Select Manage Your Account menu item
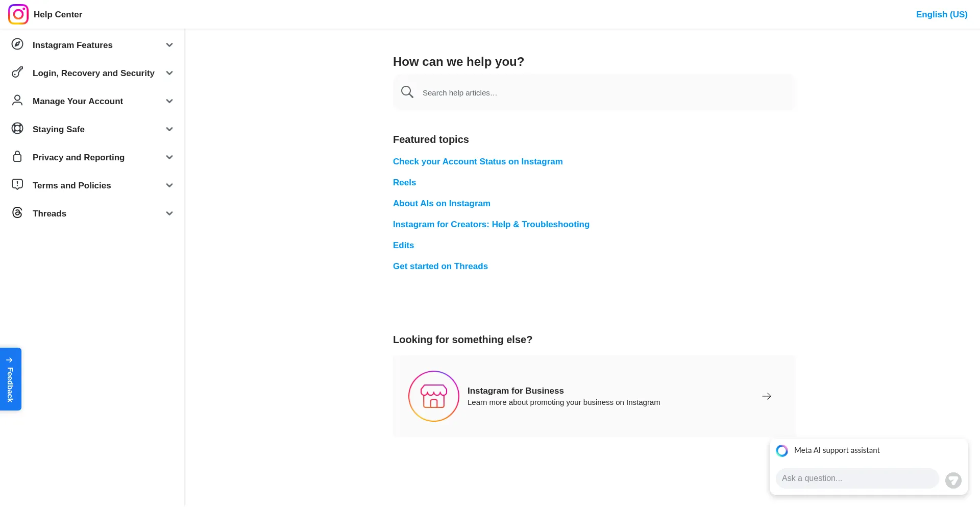 point(78,101)
